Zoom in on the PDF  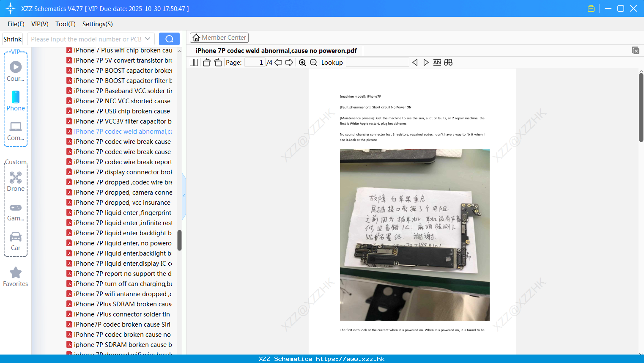pos(302,63)
